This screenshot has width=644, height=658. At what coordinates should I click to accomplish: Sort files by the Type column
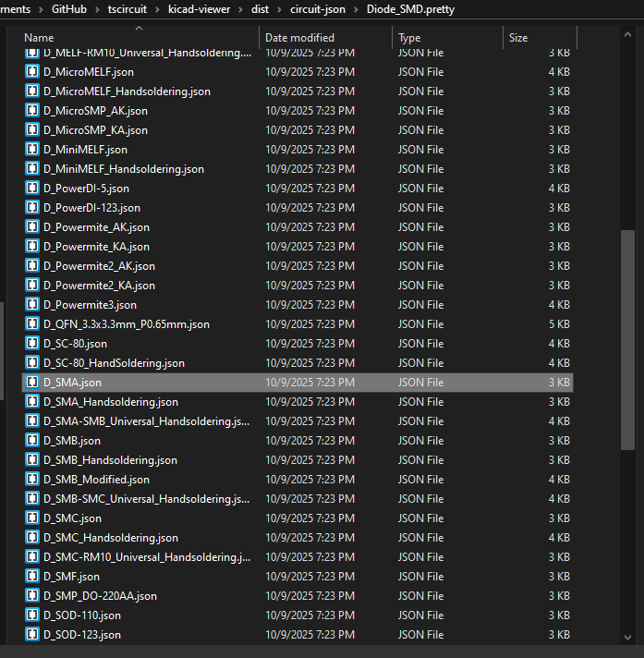coord(409,38)
